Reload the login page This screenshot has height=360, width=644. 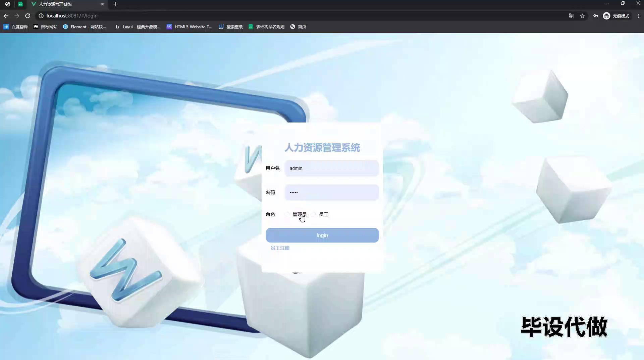click(x=28, y=16)
